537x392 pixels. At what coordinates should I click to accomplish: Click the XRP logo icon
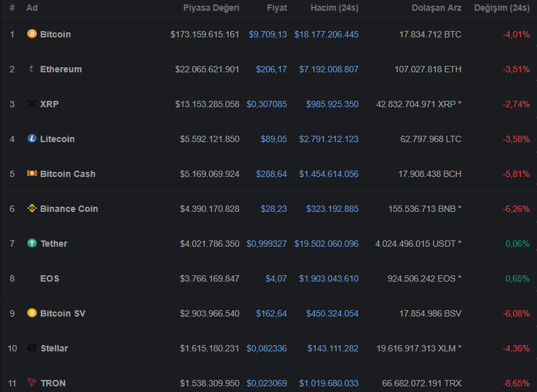tap(32, 104)
